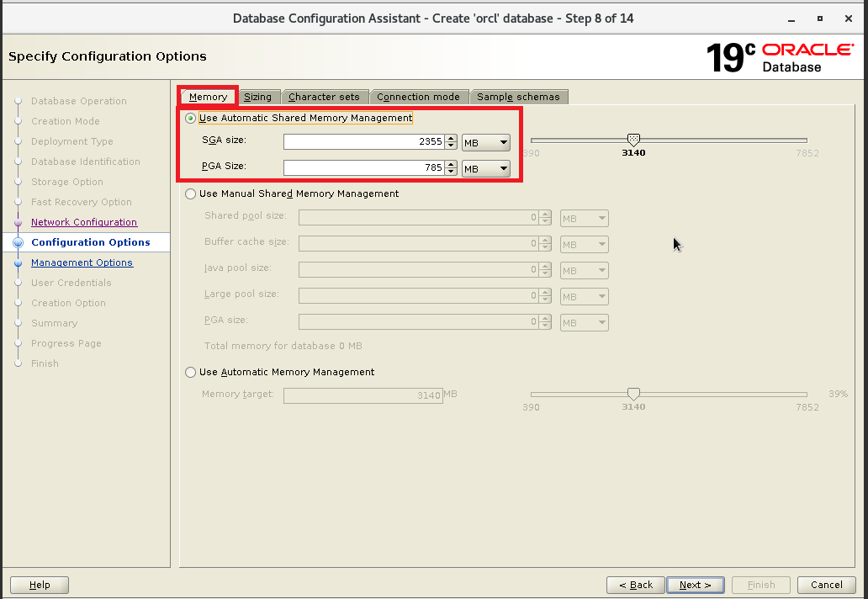This screenshot has height=599, width=868.
Task: Increase PGA size with the up arrow
Action: click(452, 164)
